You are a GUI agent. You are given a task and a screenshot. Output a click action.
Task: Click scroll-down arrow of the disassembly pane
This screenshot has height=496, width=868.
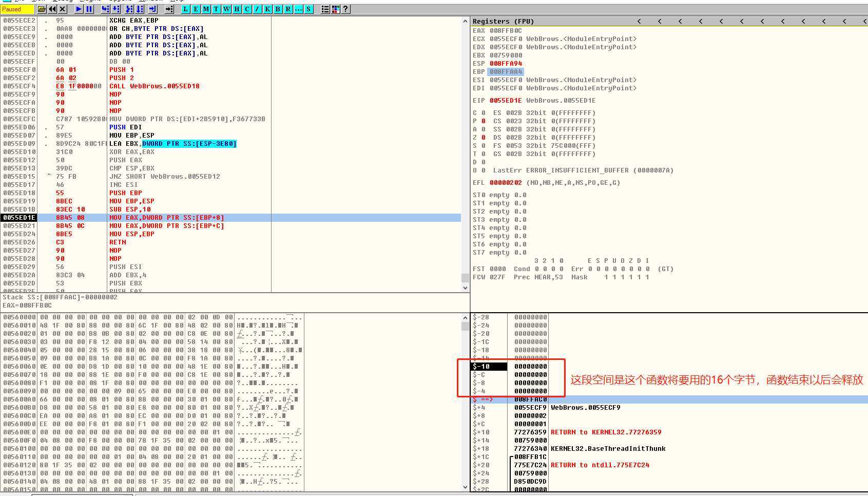466,288
